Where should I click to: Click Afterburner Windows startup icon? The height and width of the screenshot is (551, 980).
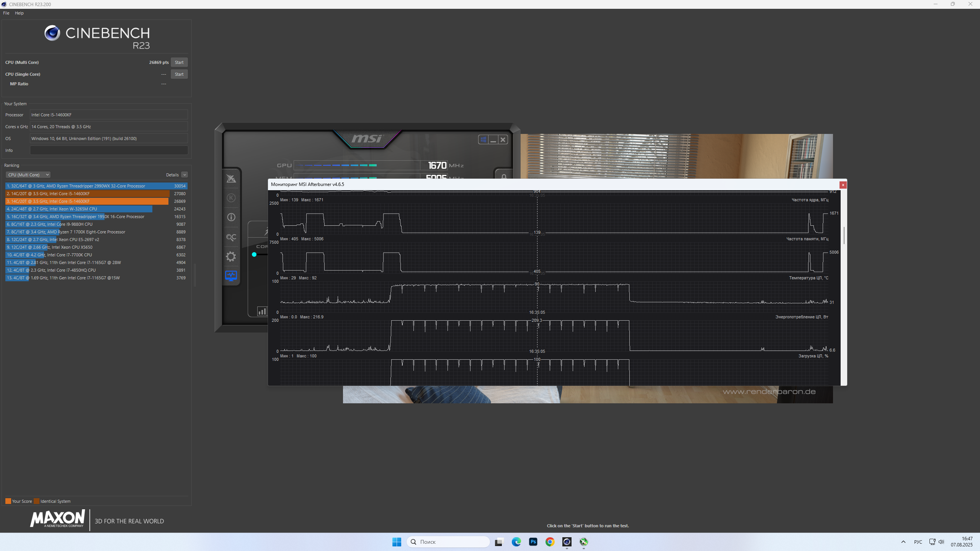point(483,140)
